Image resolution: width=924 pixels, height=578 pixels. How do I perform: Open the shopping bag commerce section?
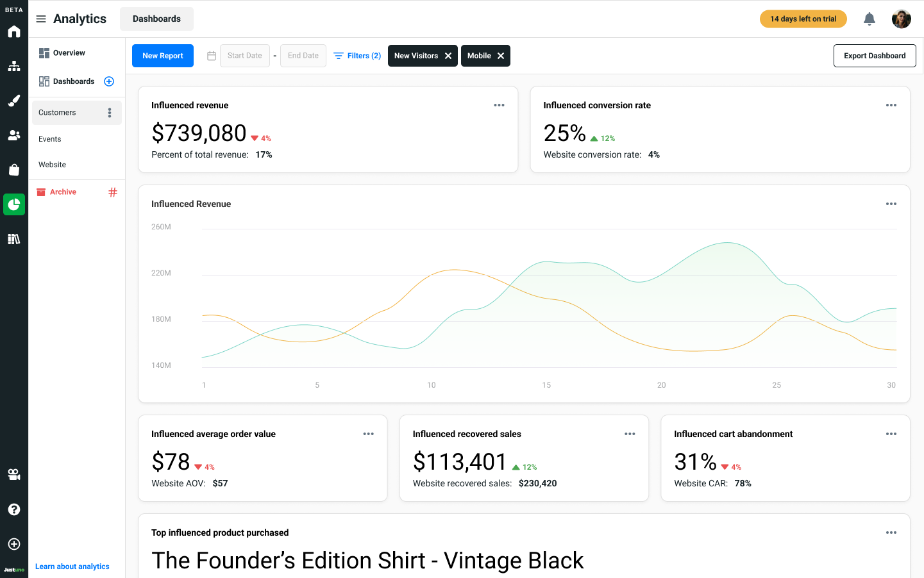click(x=14, y=169)
